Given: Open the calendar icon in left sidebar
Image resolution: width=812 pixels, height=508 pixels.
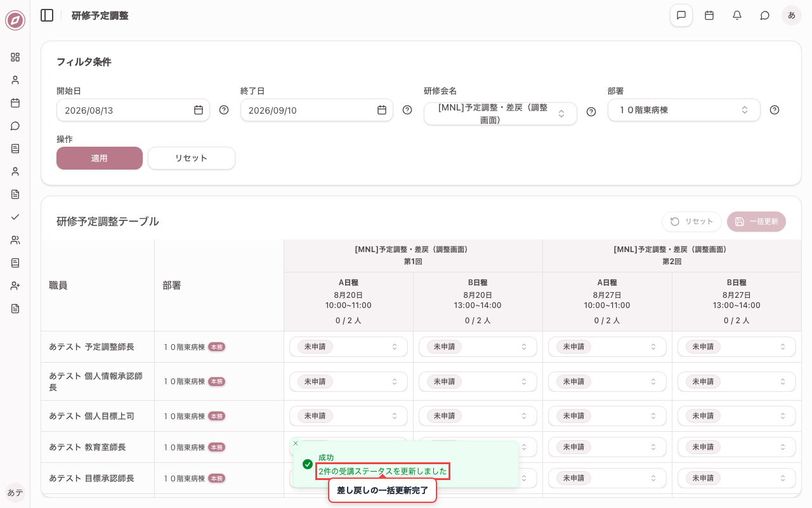Looking at the screenshot, I should coord(15,103).
